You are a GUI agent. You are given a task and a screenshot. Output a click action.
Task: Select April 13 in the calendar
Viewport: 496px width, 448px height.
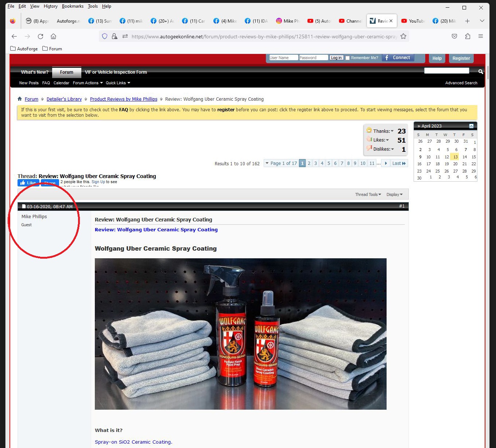point(455,157)
